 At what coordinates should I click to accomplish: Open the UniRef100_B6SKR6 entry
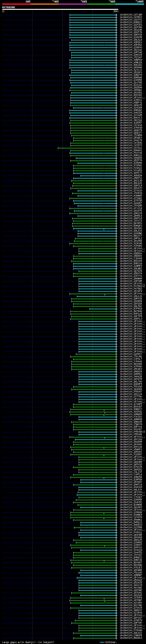point(131,364)
